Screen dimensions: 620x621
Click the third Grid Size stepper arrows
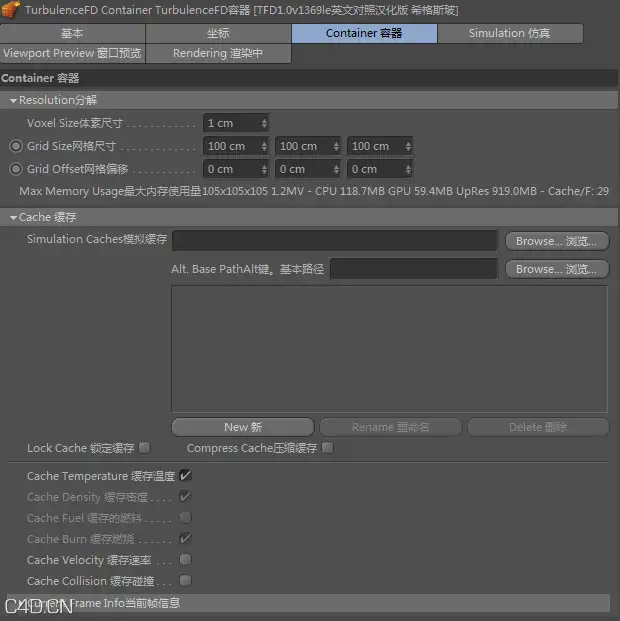(x=409, y=146)
